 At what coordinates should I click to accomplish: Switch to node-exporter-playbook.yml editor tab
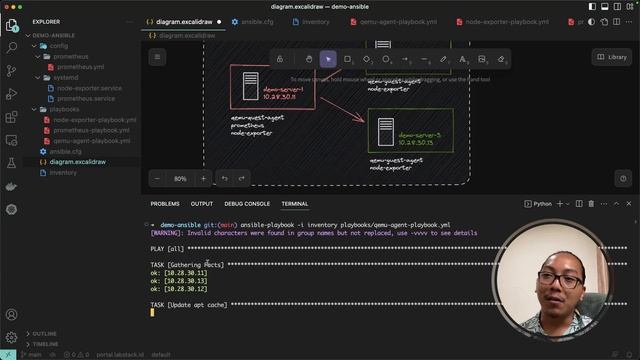pyautogui.click(x=502, y=22)
